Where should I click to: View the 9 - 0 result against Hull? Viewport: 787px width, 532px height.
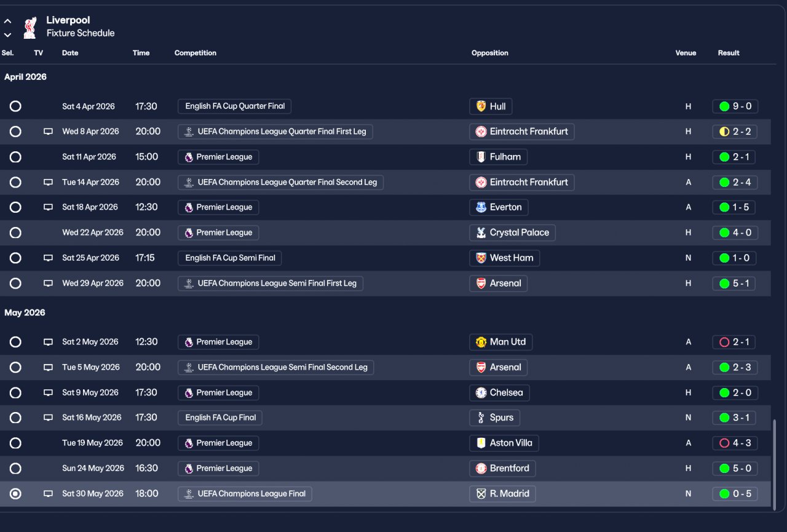click(x=735, y=106)
